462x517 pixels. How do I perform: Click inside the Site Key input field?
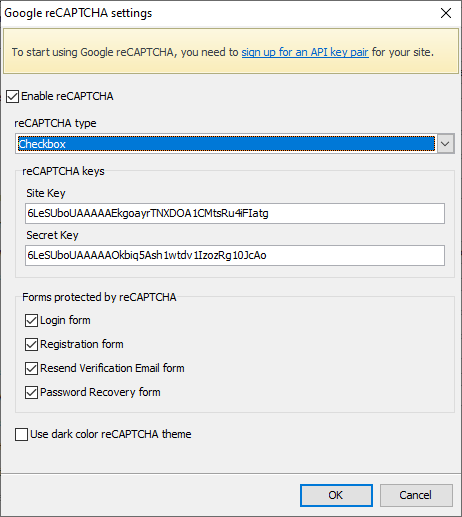pyautogui.click(x=235, y=213)
